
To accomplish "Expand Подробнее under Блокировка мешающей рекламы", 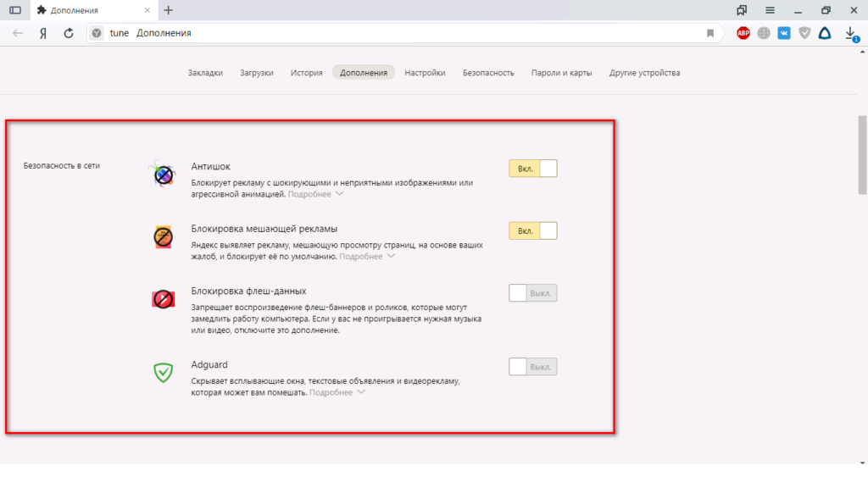I will coord(367,256).
